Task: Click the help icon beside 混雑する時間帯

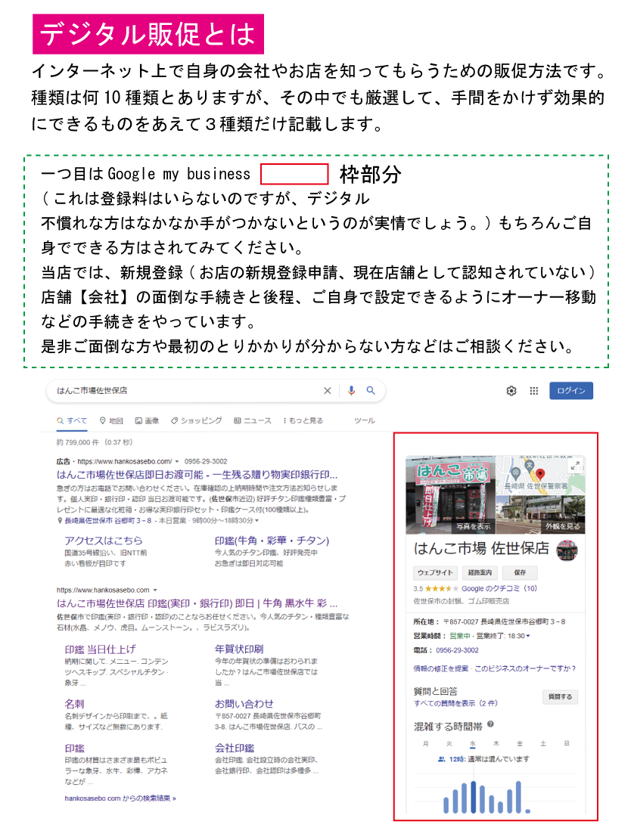Action: click(x=490, y=724)
